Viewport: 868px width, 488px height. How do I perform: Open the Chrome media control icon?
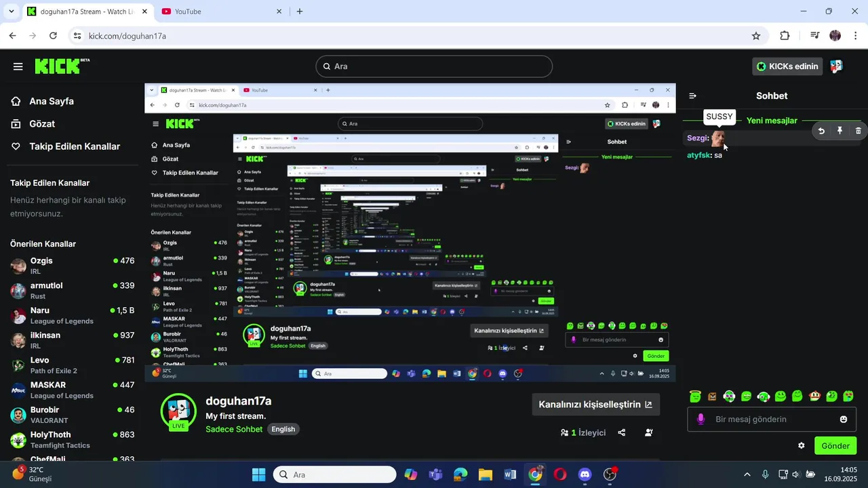click(816, 36)
